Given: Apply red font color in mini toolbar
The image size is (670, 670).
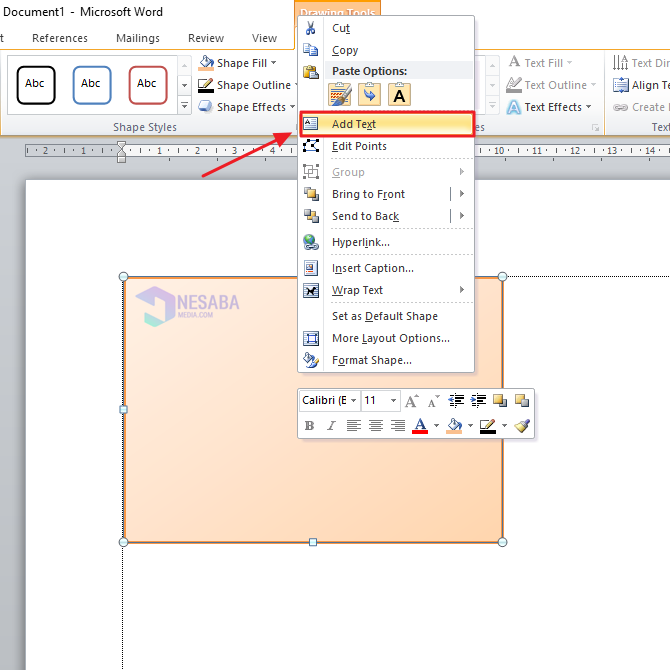Looking at the screenshot, I should (420, 426).
